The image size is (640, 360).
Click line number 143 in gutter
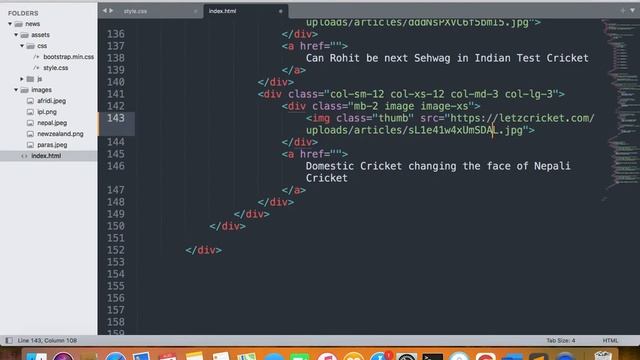click(x=116, y=118)
